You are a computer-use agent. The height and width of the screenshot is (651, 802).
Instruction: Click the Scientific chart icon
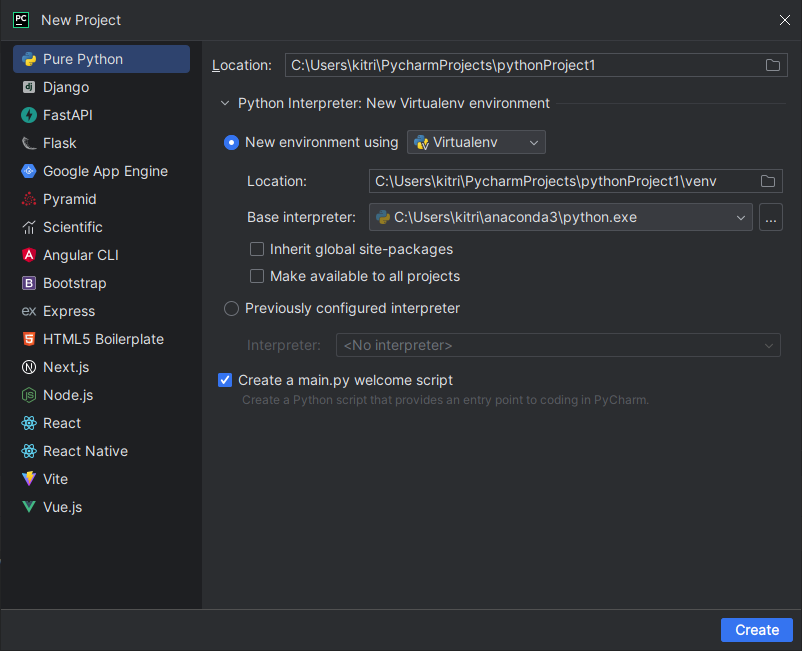[x=29, y=227]
